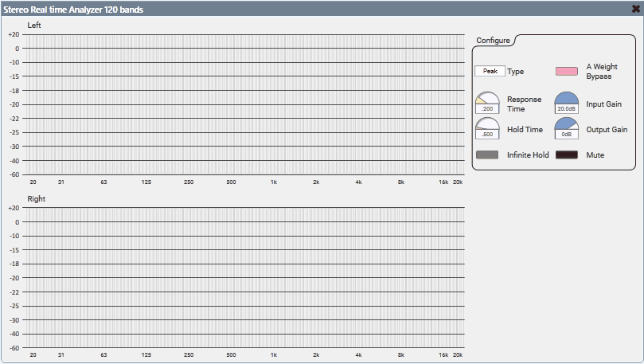The image size is (644, 364).
Task: Click the Right channel label
Action: pyautogui.click(x=37, y=199)
